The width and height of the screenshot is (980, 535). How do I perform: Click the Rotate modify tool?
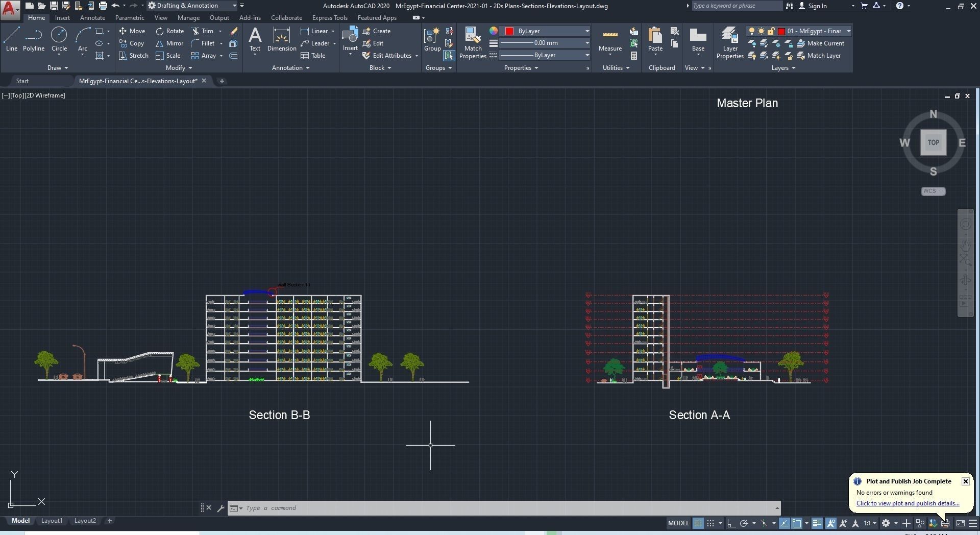coord(170,31)
